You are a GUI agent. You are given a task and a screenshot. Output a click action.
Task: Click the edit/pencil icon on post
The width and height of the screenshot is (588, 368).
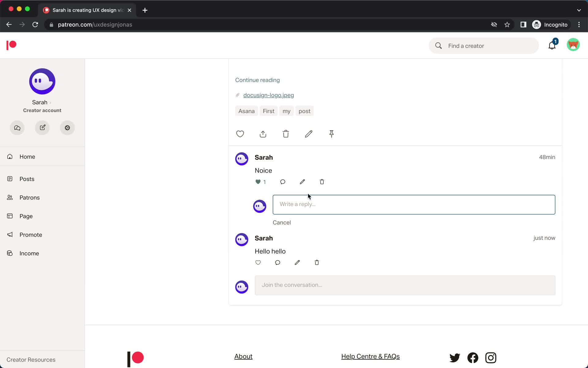(309, 134)
